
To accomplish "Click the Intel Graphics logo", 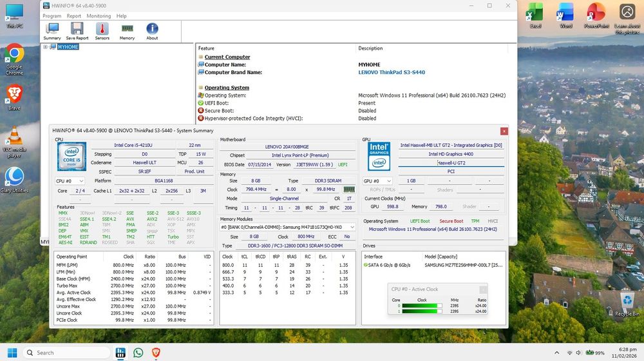I will [x=379, y=157].
